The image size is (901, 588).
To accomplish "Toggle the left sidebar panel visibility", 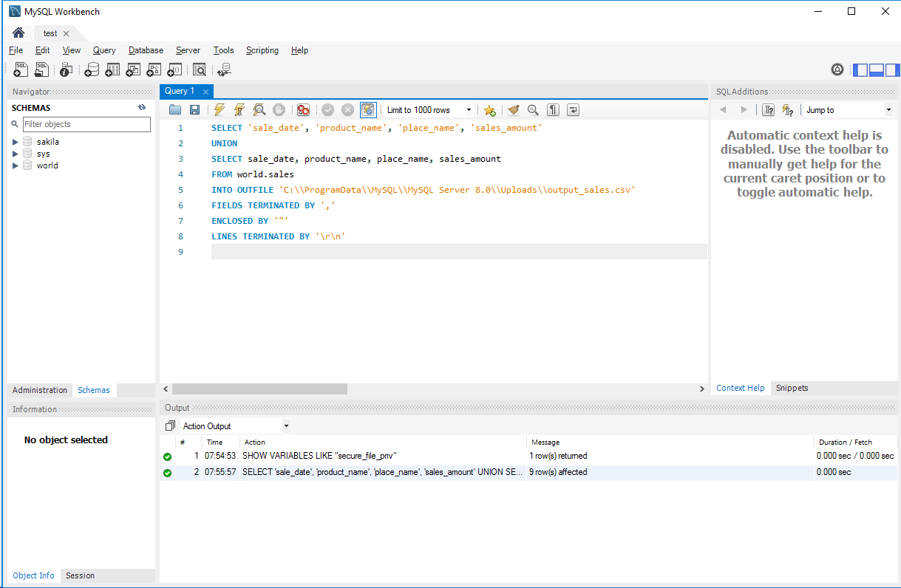I will (x=860, y=70).
